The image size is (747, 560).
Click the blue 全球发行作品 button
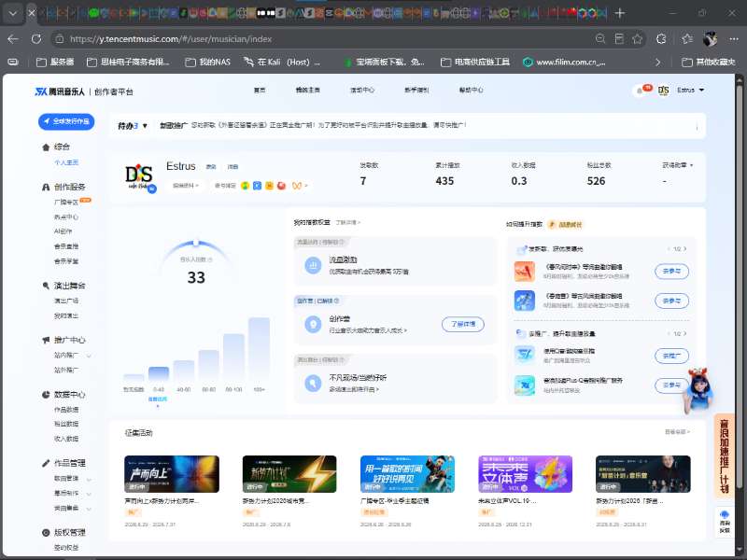(x=66, y=121)
